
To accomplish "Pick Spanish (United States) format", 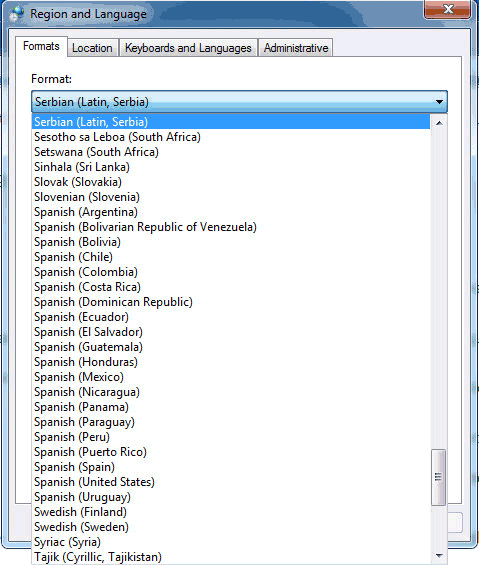I will point(231,482).
